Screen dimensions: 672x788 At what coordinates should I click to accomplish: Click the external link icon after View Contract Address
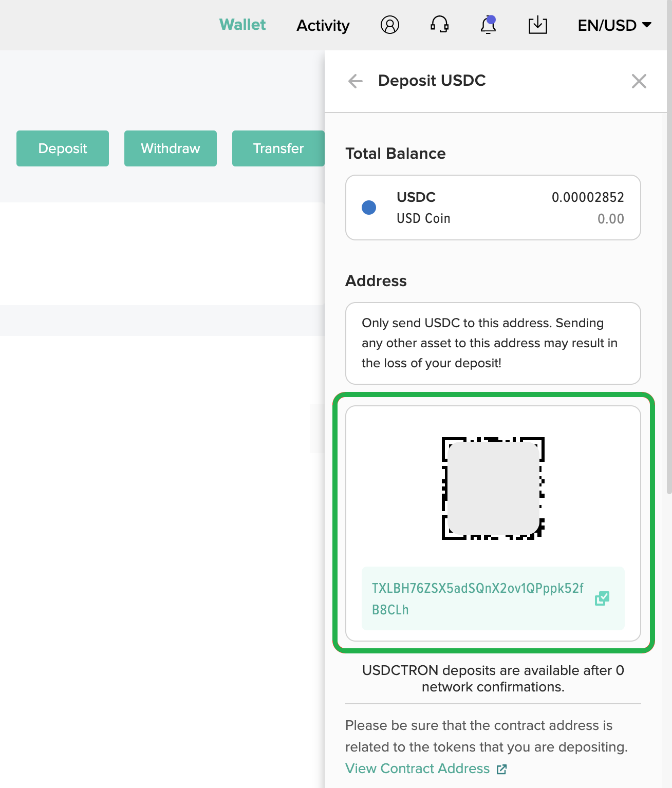click(502, 769)
